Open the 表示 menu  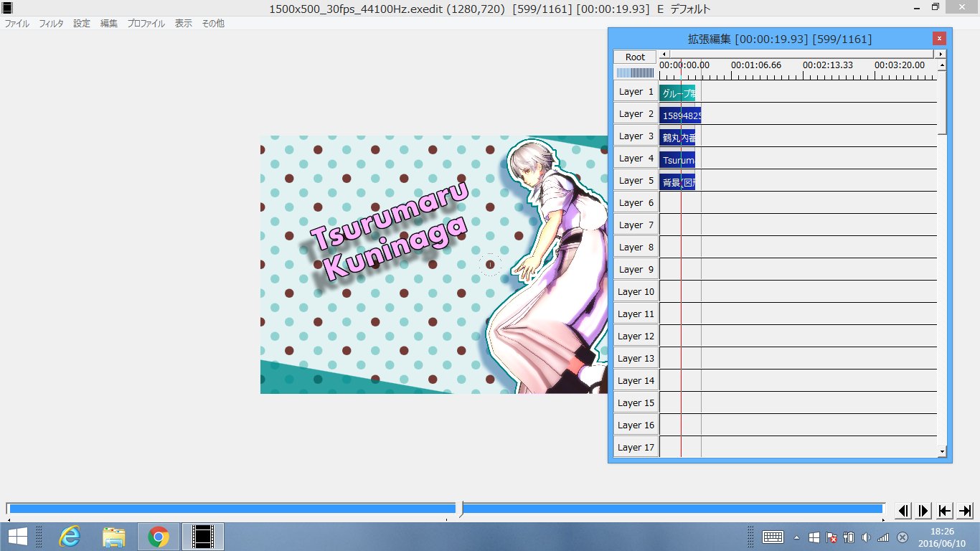click(184, 24)
